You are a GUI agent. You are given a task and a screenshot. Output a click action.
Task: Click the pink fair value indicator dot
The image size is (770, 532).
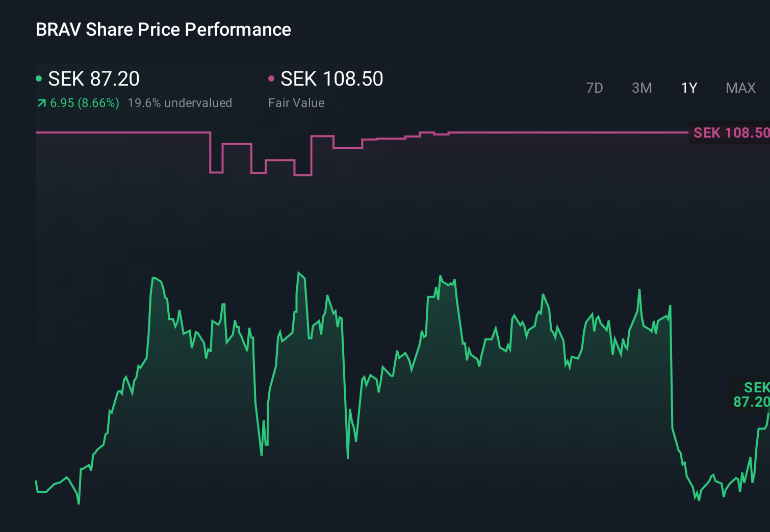click(x=272, y=78)
